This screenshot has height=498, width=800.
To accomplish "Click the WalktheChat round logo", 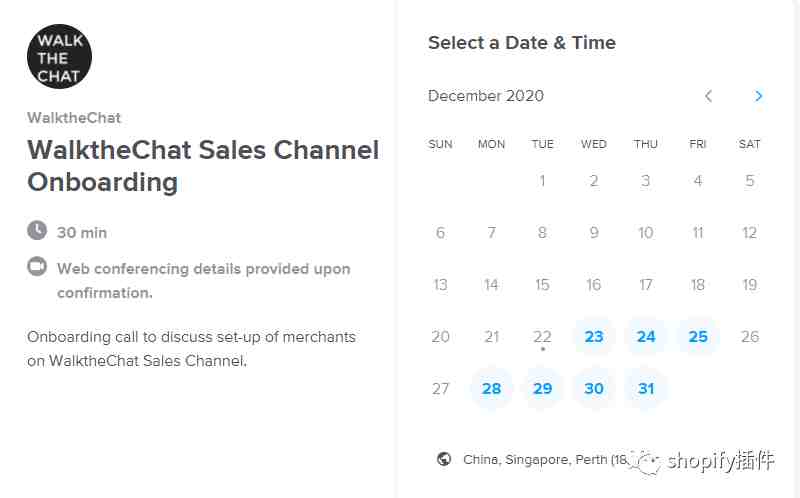I will coord(59,57).
